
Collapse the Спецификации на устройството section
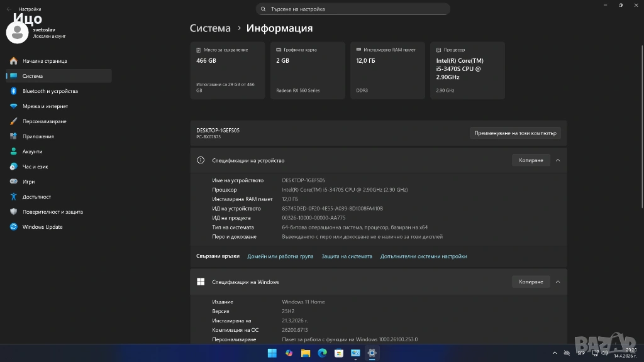tap(558, 160)
